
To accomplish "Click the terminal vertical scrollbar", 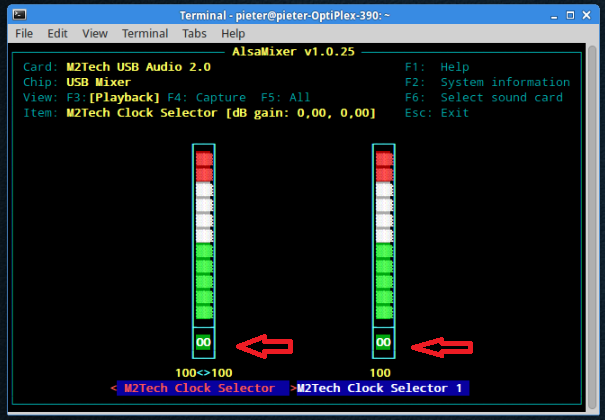I will point(593,228).
